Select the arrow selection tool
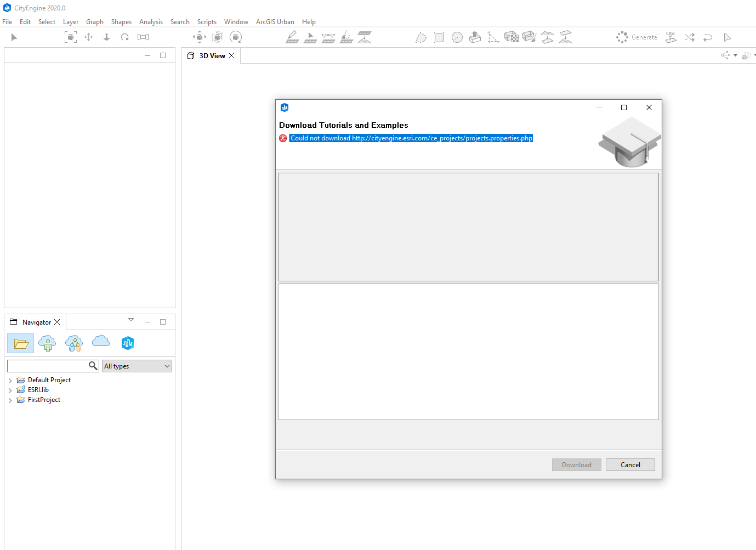This screenshot has width=756, height=550. [x=14, y=37]
